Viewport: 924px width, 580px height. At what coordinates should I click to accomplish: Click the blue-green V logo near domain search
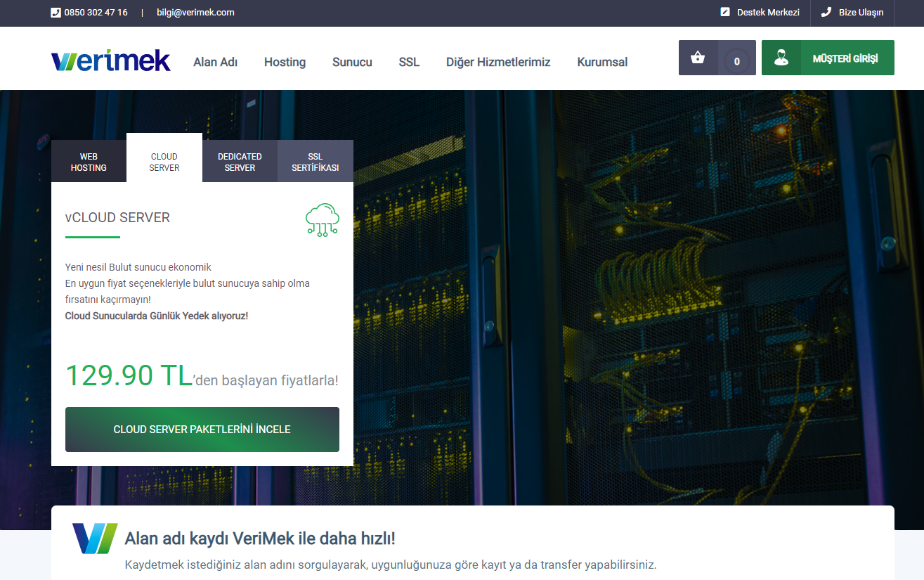[x=95, y=539]
